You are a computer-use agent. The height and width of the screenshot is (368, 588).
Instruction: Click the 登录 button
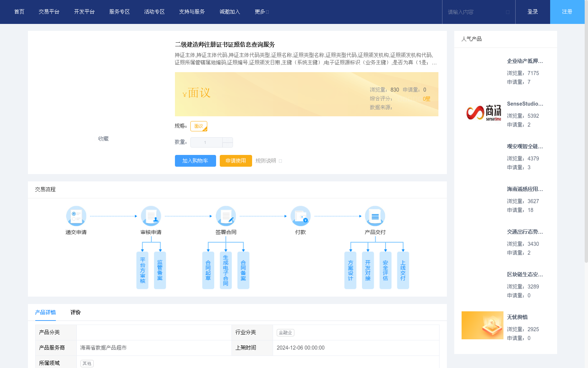click(x=533, y=12)
